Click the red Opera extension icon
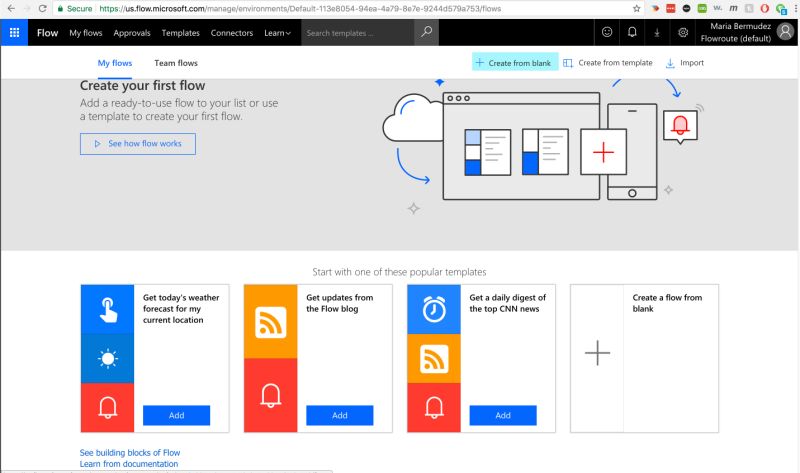 tap(764, 9)
